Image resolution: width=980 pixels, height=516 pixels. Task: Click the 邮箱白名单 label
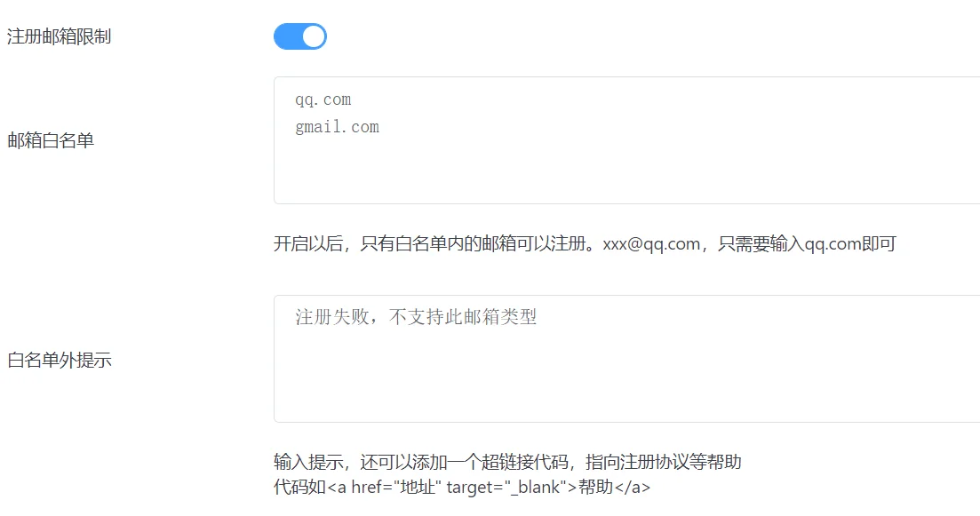[x=51, y=140]
